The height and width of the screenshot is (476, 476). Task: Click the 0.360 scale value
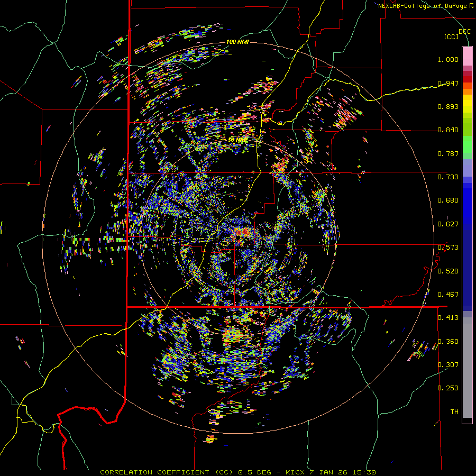coord(448,342)
